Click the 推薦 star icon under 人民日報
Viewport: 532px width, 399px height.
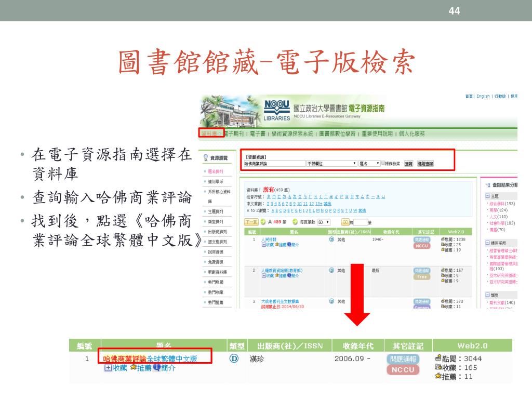pyautogui.click(x=277, y=245)
